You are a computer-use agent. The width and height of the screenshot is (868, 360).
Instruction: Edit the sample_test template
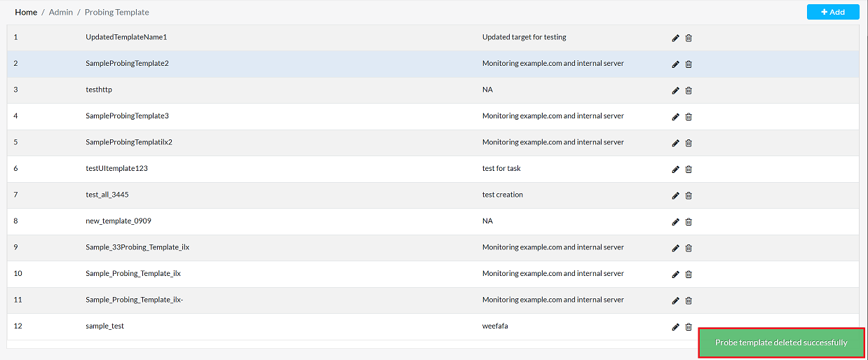click(x=675, y=327)
